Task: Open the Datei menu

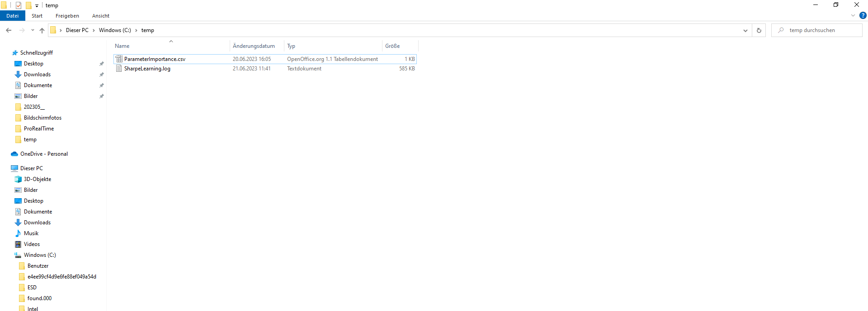Action: click(13, 16)
